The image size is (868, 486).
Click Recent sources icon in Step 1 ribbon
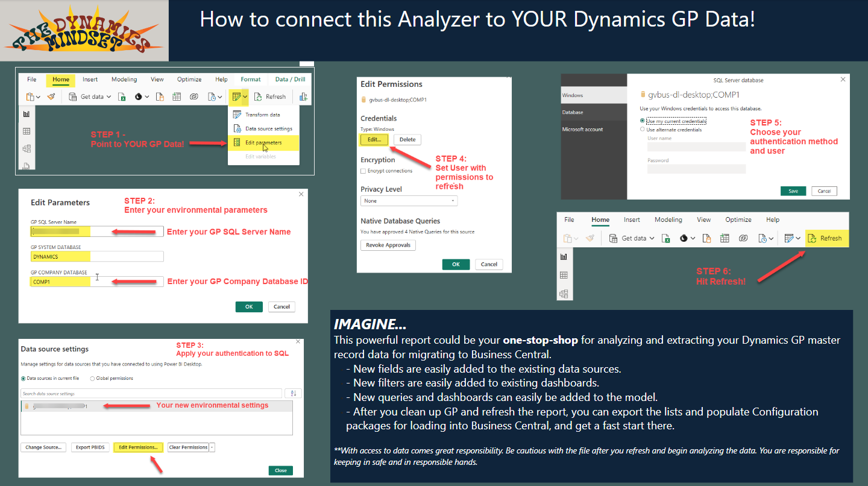click(x=212, y=96)
